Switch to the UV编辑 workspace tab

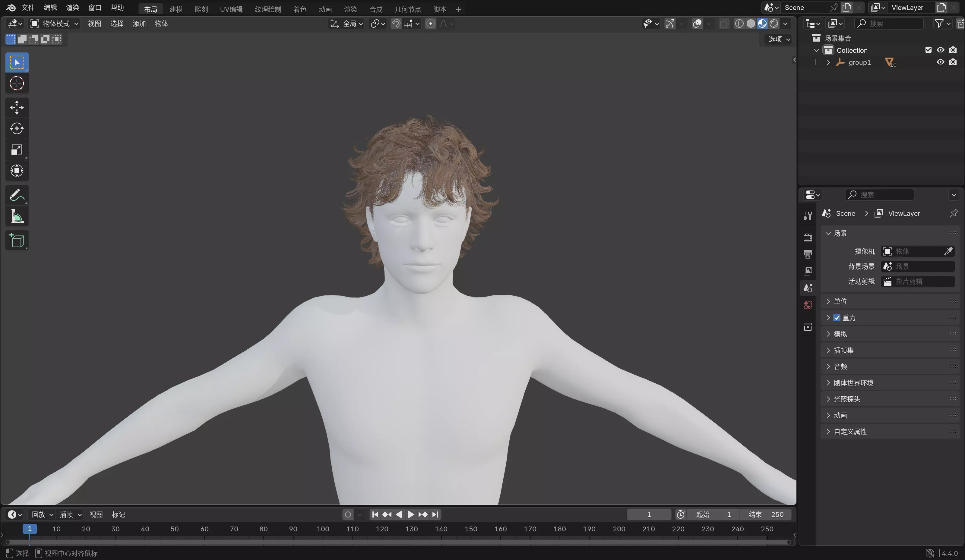(x=231, y=9)
